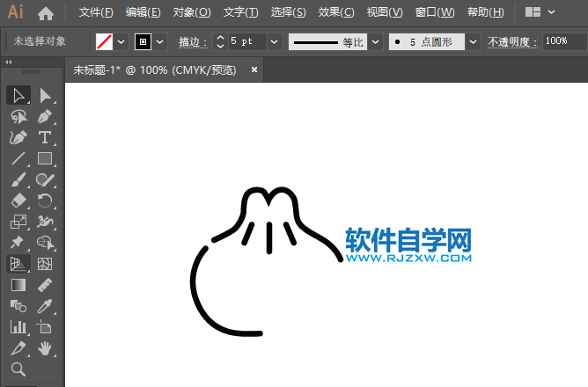Viewport: 588px width, 387px height.
Task: Select the Slice tool
Action: point(18,348)
